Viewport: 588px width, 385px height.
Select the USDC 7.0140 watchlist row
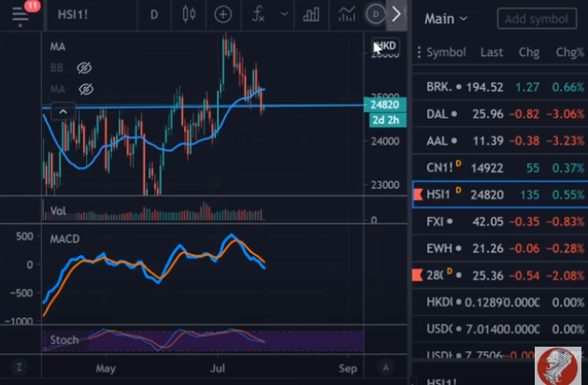click(x=500, y=329)
